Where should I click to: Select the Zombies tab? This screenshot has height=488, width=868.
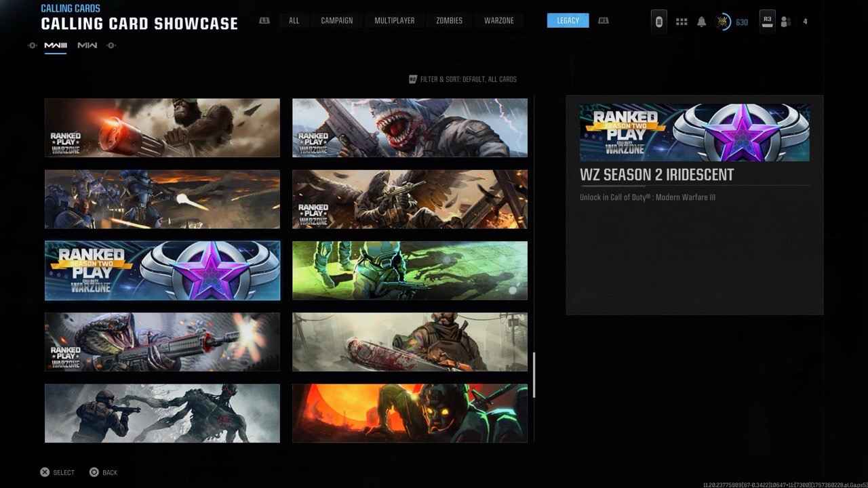[x=449, y=21]
